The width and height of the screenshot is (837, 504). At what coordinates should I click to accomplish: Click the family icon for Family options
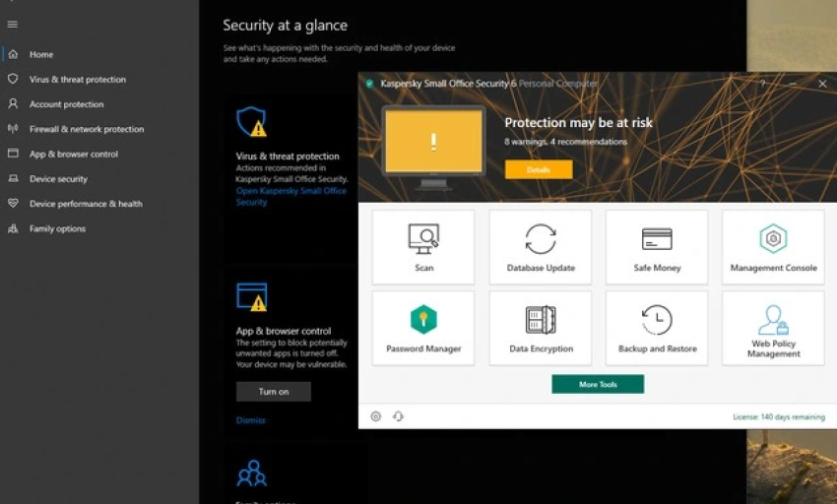tap(14, 228)
